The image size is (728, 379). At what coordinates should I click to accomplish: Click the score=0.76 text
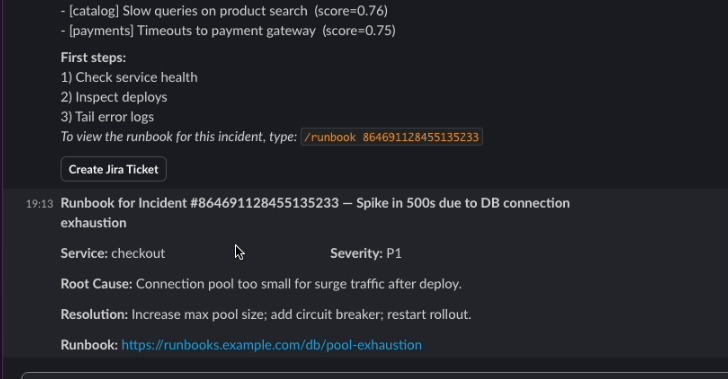(351, 11)
